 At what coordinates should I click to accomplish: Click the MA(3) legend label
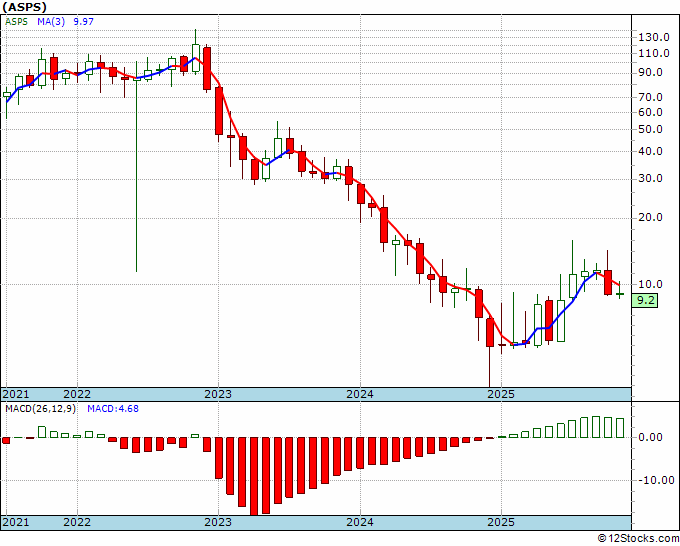[51, 22]
